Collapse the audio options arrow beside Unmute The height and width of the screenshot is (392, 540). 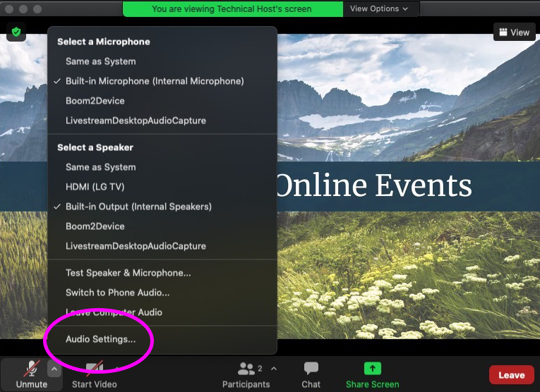tap(54, 368)
